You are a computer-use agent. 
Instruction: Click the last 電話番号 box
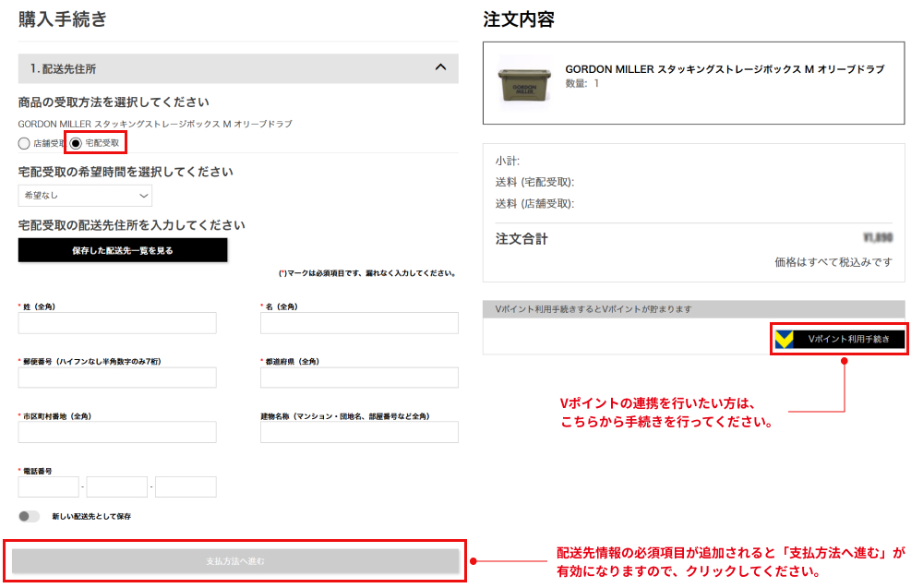point(186,486)
